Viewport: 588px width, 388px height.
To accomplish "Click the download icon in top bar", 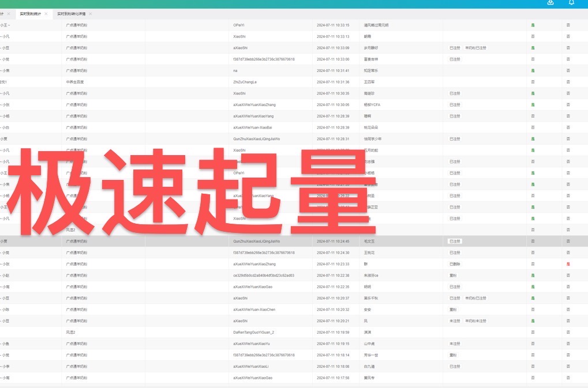I will 550,2.
